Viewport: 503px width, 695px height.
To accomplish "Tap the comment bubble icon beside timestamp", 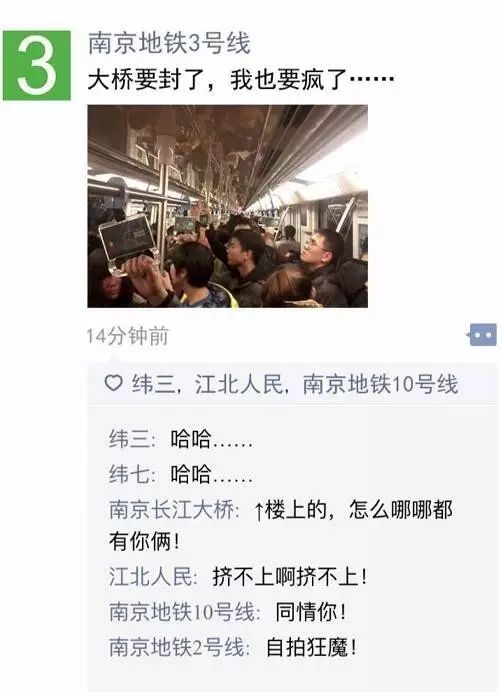I will coord(482,335).
